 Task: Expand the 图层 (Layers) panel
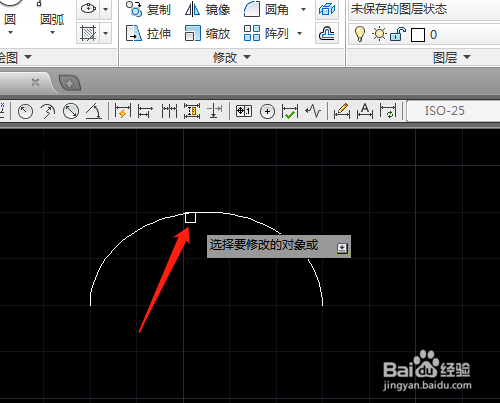pyautogui.click(x=452, y=57)
